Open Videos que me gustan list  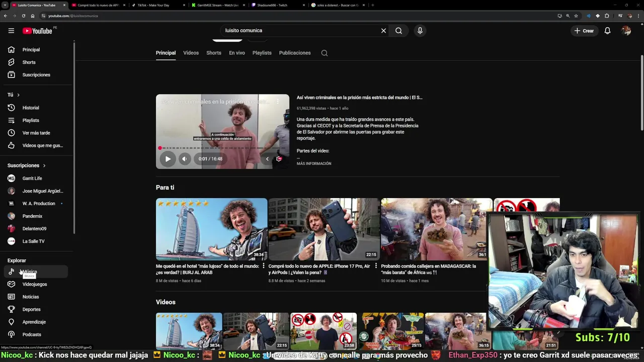click(x=35, y=145)
